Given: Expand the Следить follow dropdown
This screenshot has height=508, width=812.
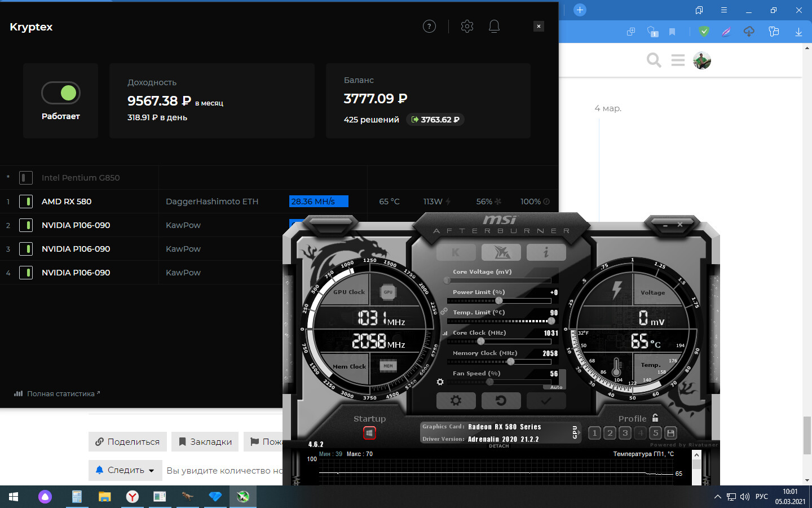Looking at the screenshot, I should coord(125,470).
